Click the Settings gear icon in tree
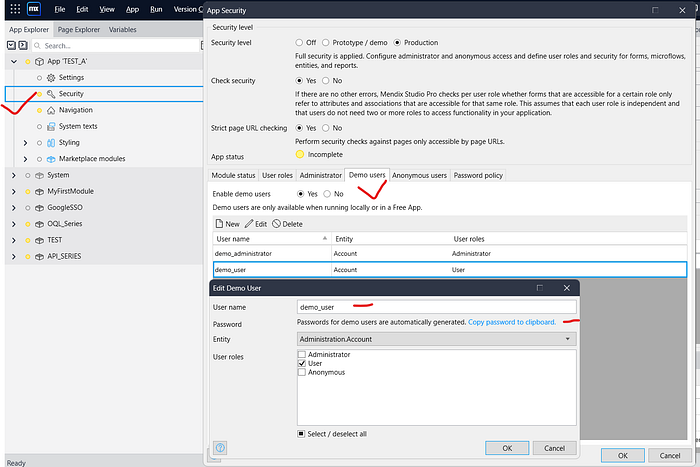The image size is (700, 467). pos(49,77)
